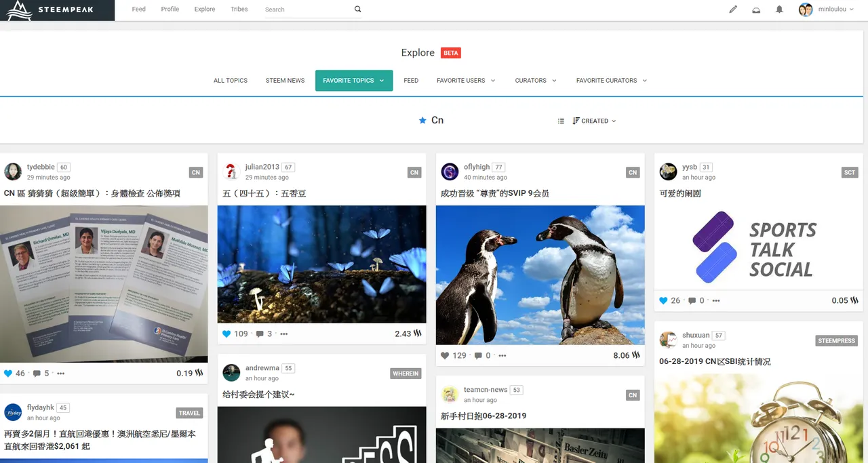Like yysb's post heart icon
Image resolution: width=868 pixels, height=463 pixels.
tap(663, 300)
